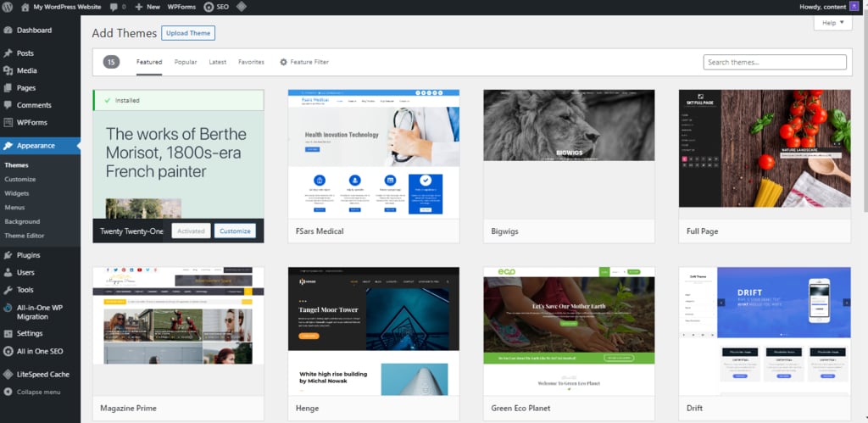Open the + New content dropdown
868x423 pixels.
[x=147, y=7]
